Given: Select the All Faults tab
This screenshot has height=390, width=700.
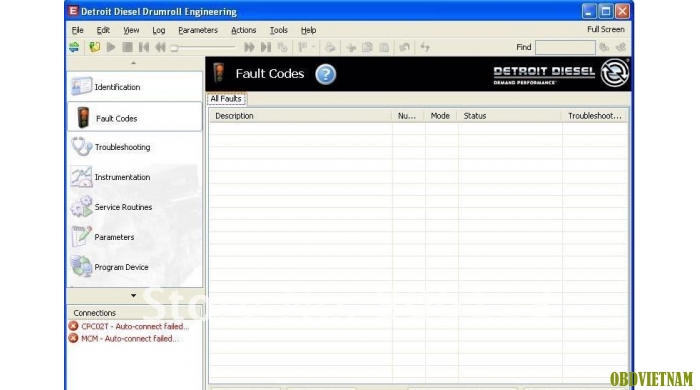Looking at the screenshot, I should click(x=226, y=99).
